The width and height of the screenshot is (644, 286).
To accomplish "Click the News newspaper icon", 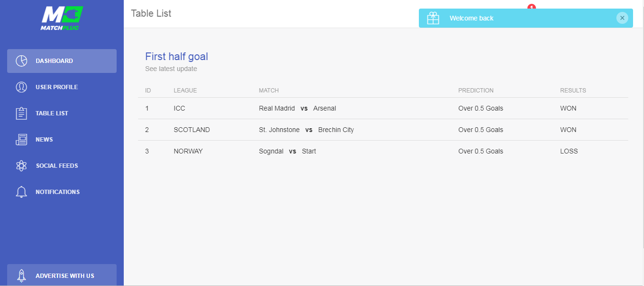I will tap(21, 140).
